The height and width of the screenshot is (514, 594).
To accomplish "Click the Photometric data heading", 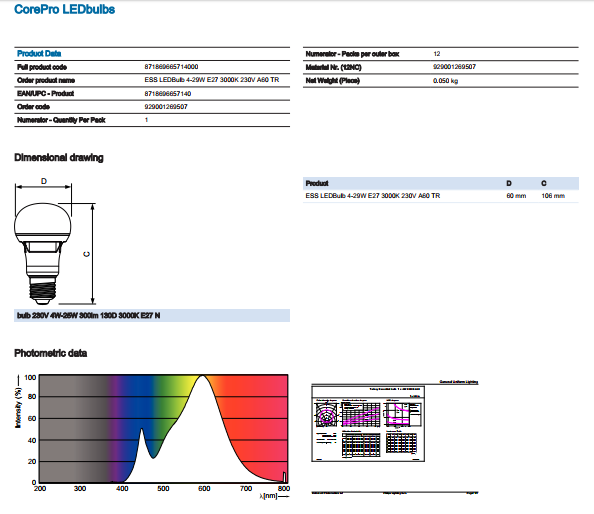I will pos(50,353).
